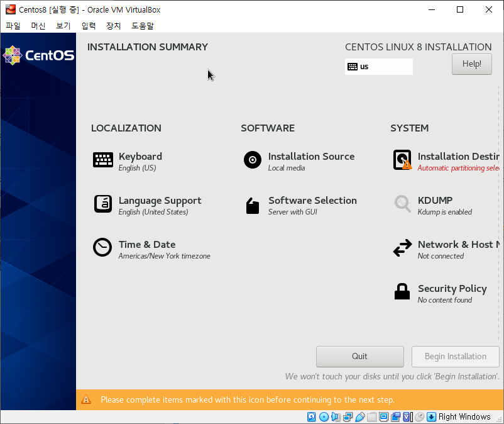Click the Keyboard heading link
Screen dimensions: 504x424
click(x=140, y=157)
